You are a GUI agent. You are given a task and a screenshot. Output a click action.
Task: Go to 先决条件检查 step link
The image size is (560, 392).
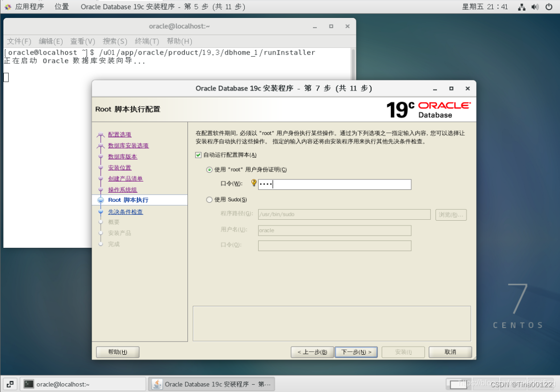pos(125,212)
